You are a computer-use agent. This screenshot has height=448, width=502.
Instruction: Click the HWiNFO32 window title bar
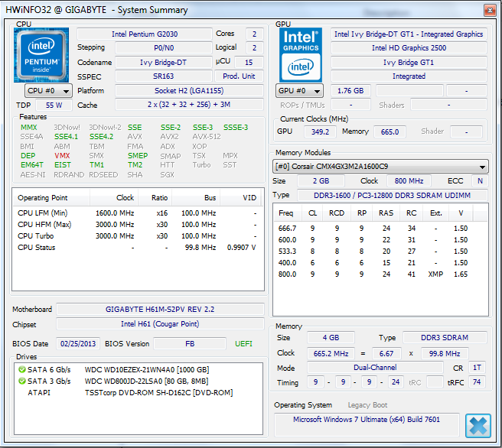pyautogui.click(x=230, y=10)
